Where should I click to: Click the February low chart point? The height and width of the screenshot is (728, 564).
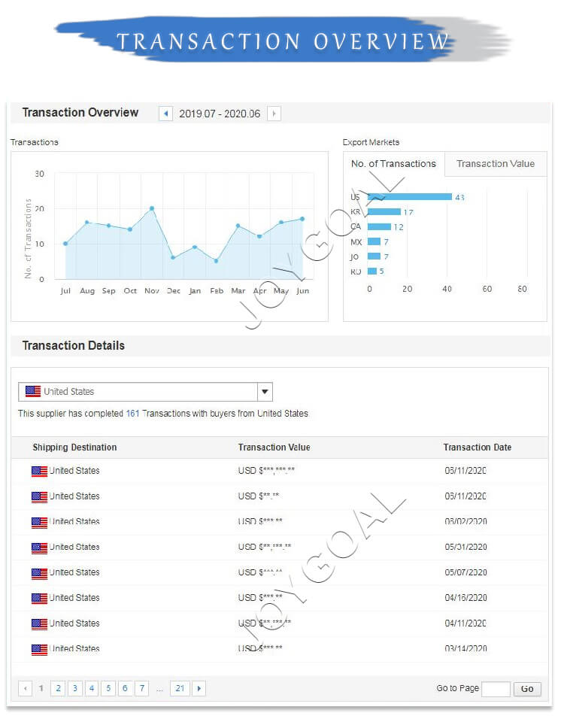(x=217, y=261)
